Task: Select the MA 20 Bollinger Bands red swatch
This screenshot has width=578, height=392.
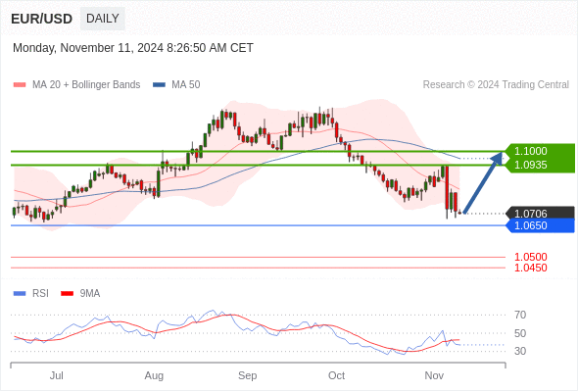Action: (20, 85)
